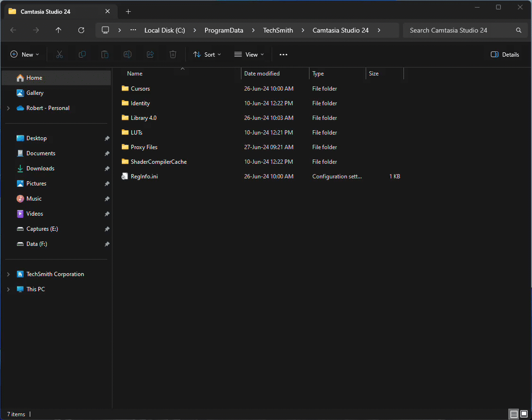The image size is (532, 420).
Task: Open the New item dropdown
Action: click(25, 54)
